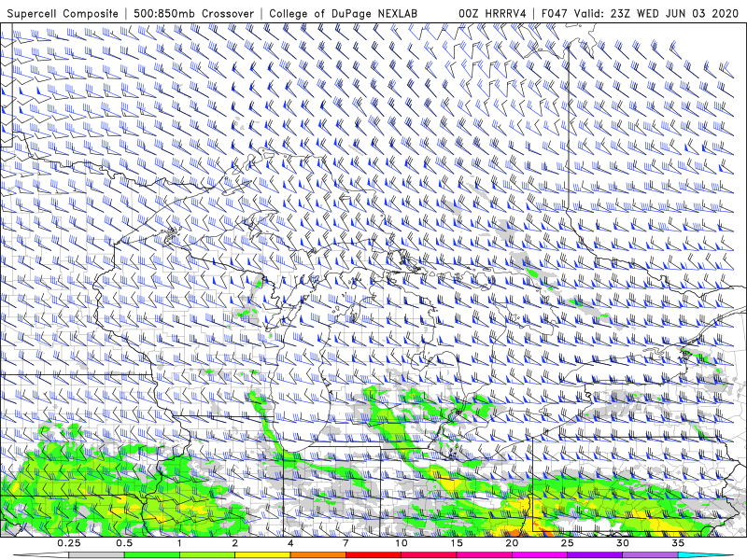747x560 pixels.
Task: Click the purple color bar segment
Action: [x=595, y=555]
